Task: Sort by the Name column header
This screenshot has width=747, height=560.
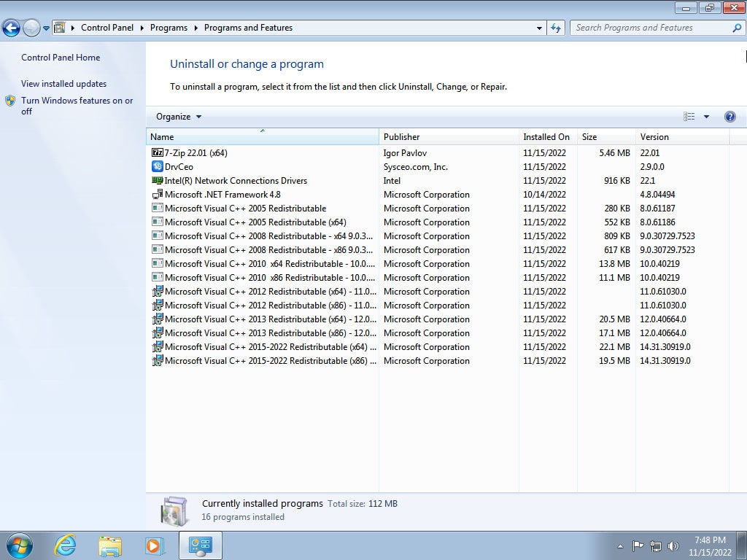Action: coord(263,136)
